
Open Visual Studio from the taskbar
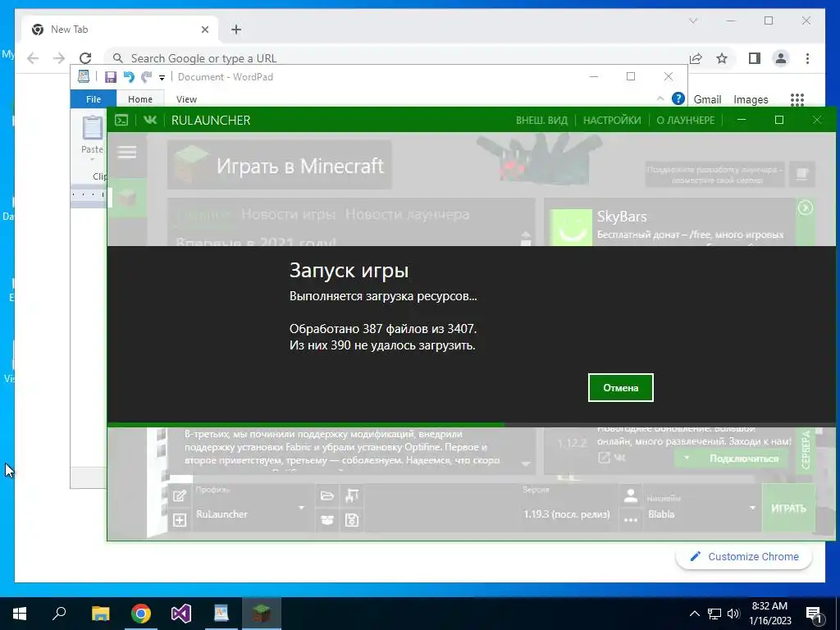[x=180, y=614]
